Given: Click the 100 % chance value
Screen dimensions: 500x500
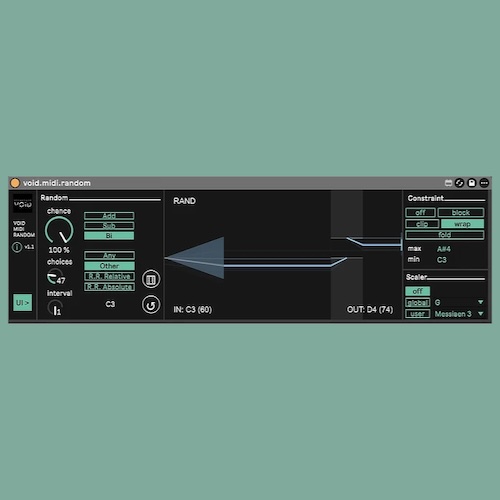Looking at the screenshot, I should click(x=59, y=250).
